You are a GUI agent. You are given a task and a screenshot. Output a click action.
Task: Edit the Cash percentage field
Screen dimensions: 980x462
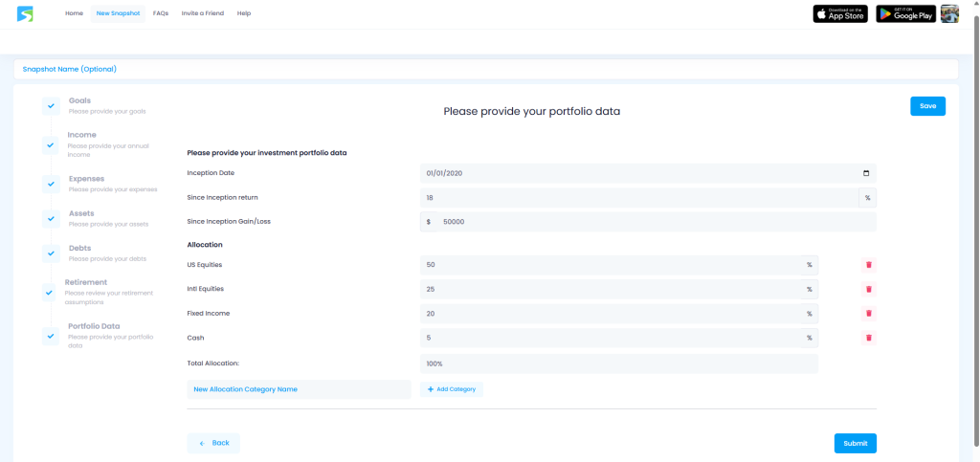[x=611, y=338]
